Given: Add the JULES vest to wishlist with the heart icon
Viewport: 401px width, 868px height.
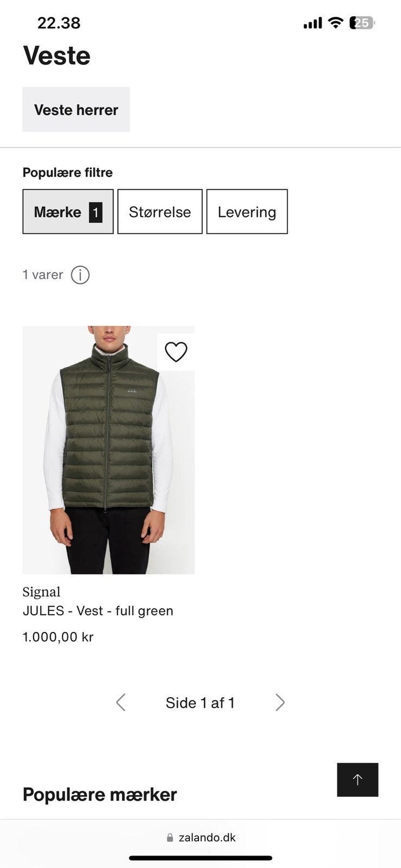Looking at the screenshot, I should pos(176,352).
